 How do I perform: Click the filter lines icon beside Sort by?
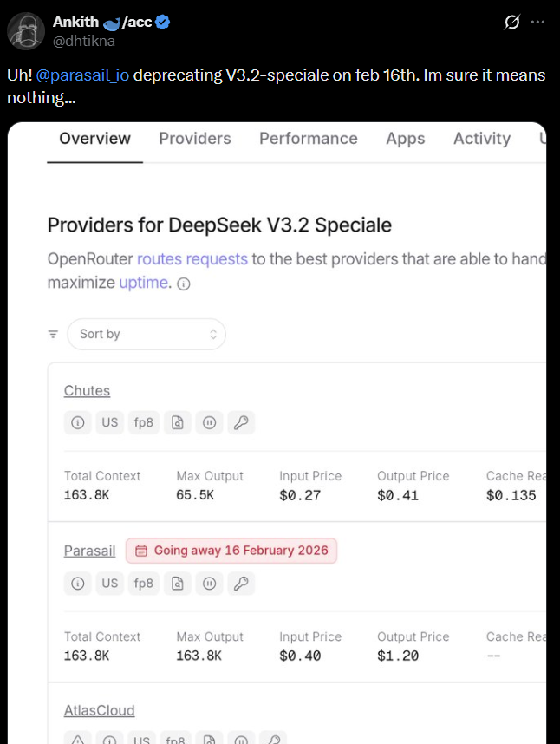point(54,334)
